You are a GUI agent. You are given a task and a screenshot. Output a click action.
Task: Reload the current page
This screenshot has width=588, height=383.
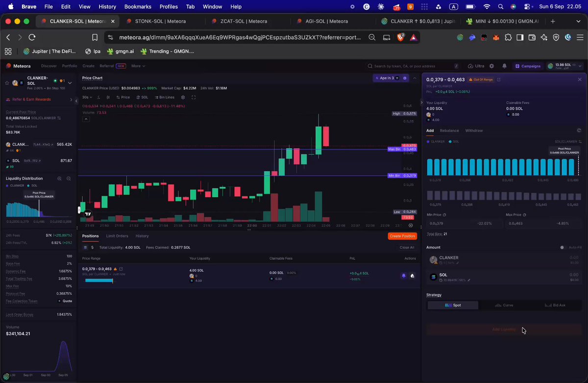click(x=32, y=37)
